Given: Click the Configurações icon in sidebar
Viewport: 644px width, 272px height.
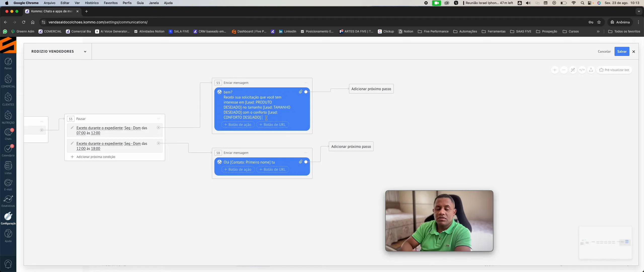Looking at the screenshot, I should click(8, 216).
